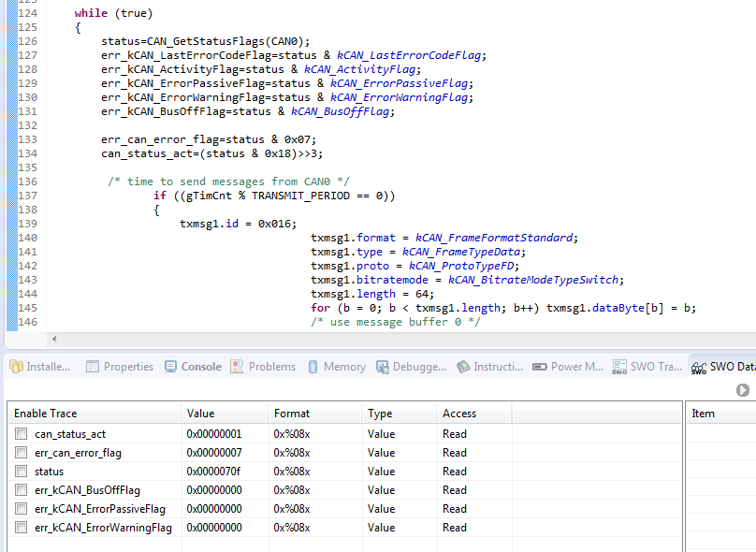Enable trace for err_kCAN_ErrorPassiveFlag
This screenshot has width=756, height=552.
pyautogui.click(x=21, y=509)
